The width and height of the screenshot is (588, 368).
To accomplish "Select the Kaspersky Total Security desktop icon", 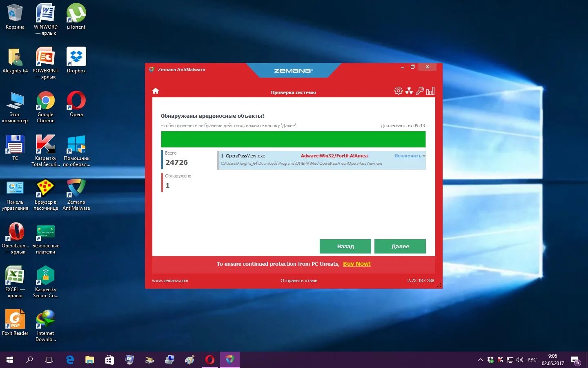I will tap(46, 151).
